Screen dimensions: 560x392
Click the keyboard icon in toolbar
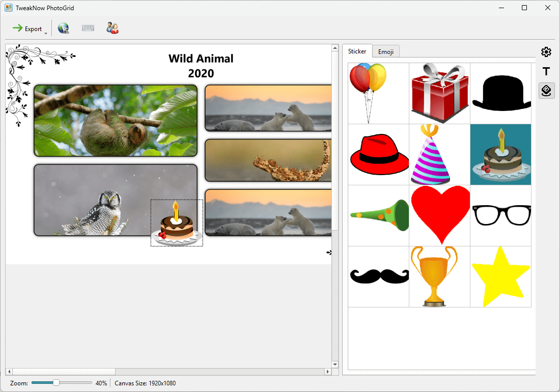point(88,29)
